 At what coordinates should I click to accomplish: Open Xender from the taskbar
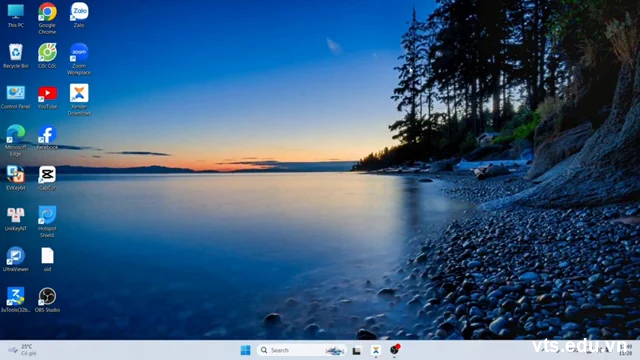pyautogui.click(x=376, y=350)
